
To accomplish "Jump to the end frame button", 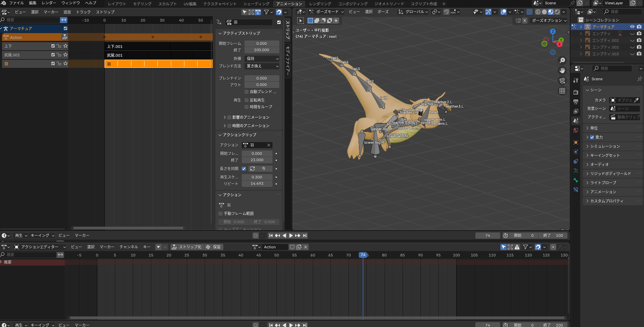I will pyautogui.click(x=305, y=236).
